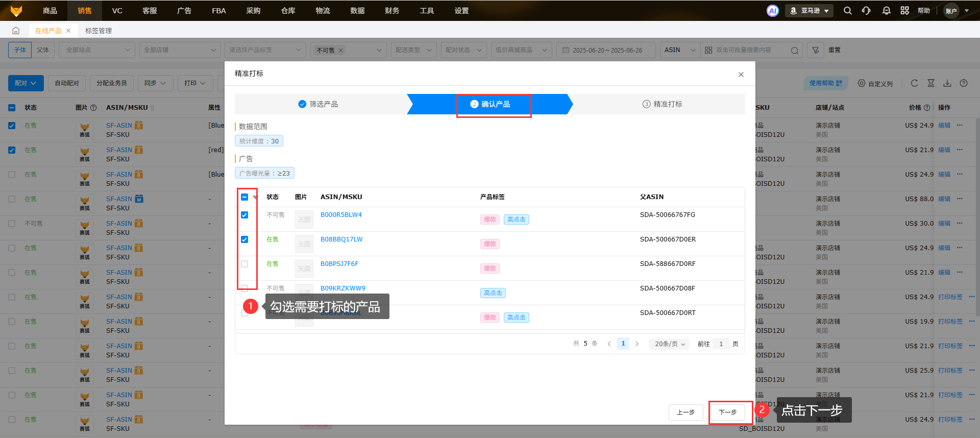Click the 双击可批量搜索内容 search field

(750, 50)
